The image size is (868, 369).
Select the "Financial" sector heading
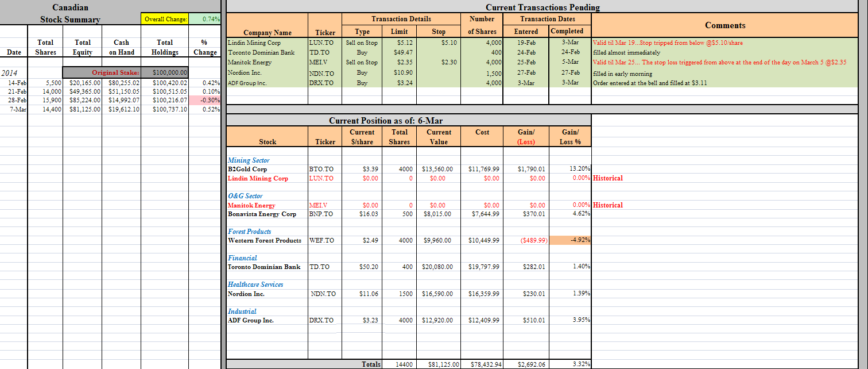click(x=242, y=258)
